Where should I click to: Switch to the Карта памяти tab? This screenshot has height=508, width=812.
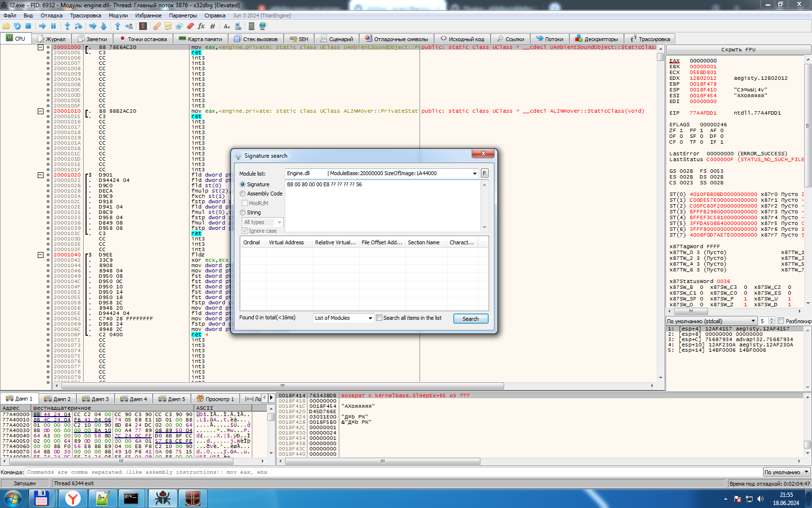201,39
